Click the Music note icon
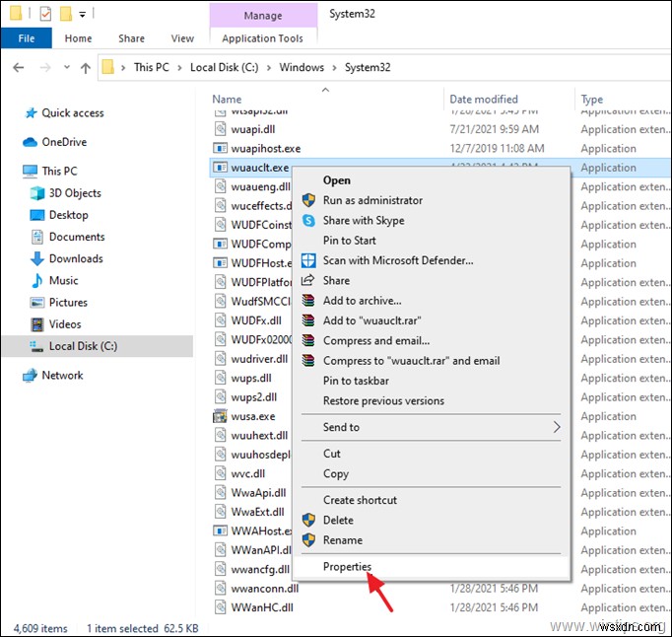This screenshot has width=672, height=637. (37, 281)
